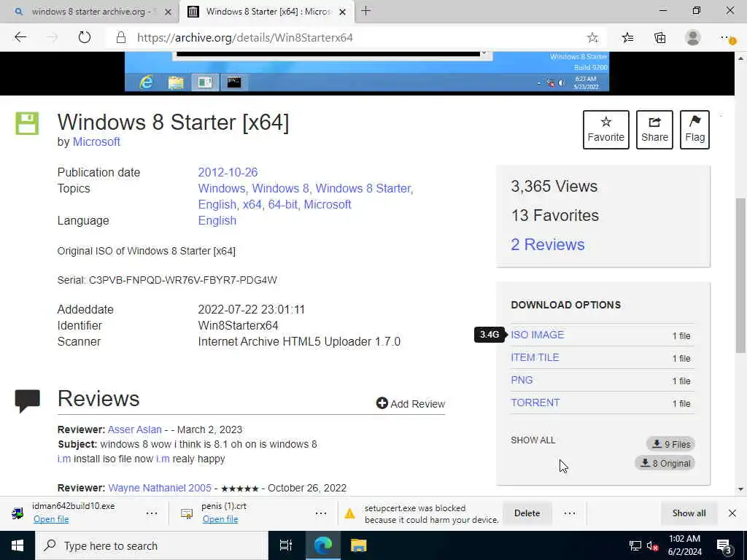747x560 pixels.
Task: Open the notification center icon
Action: click(x=724, y=546)
